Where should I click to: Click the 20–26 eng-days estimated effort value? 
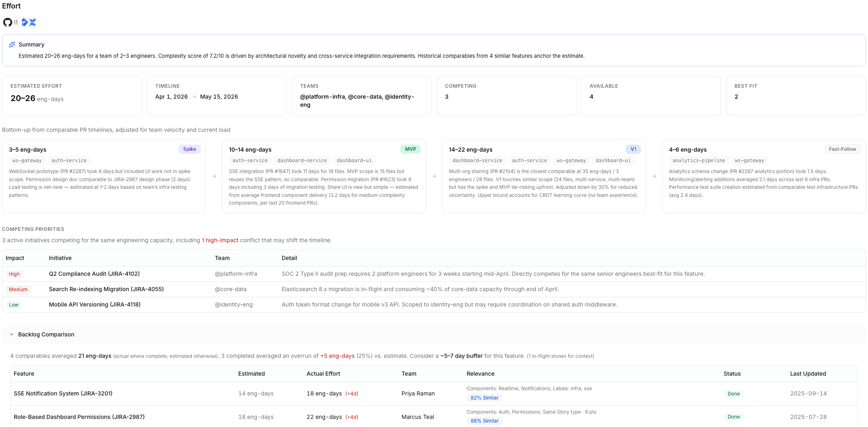37,98
